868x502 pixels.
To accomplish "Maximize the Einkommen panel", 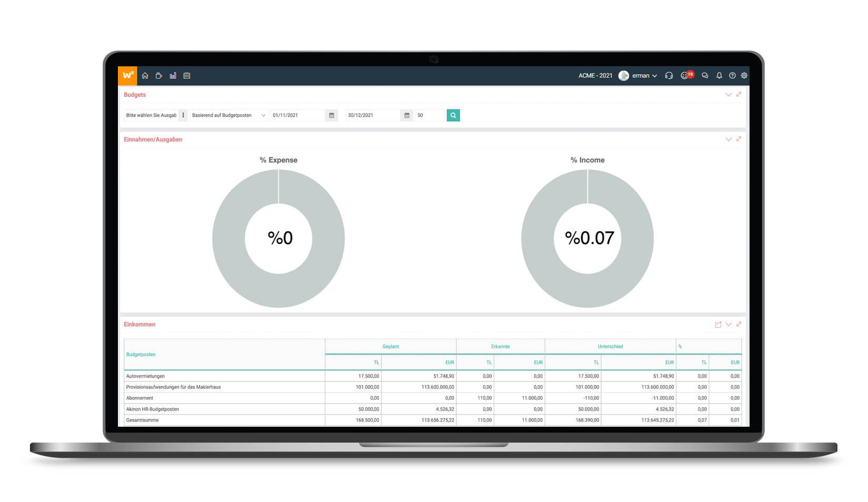I will click(x=739, y=324).
